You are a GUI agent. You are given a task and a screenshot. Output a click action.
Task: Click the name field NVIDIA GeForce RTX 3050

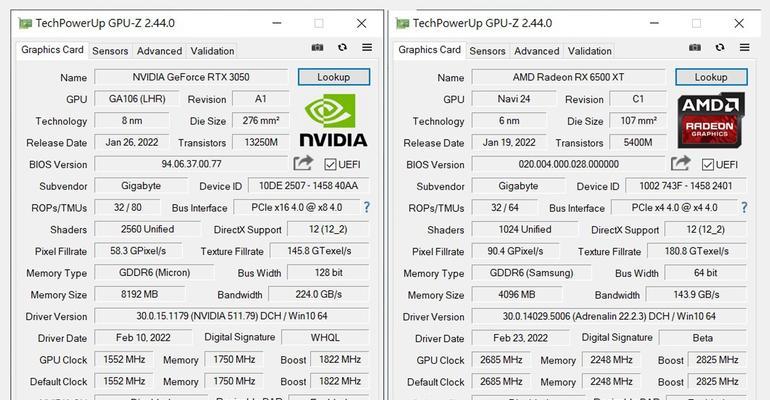(x=191, y=77)
